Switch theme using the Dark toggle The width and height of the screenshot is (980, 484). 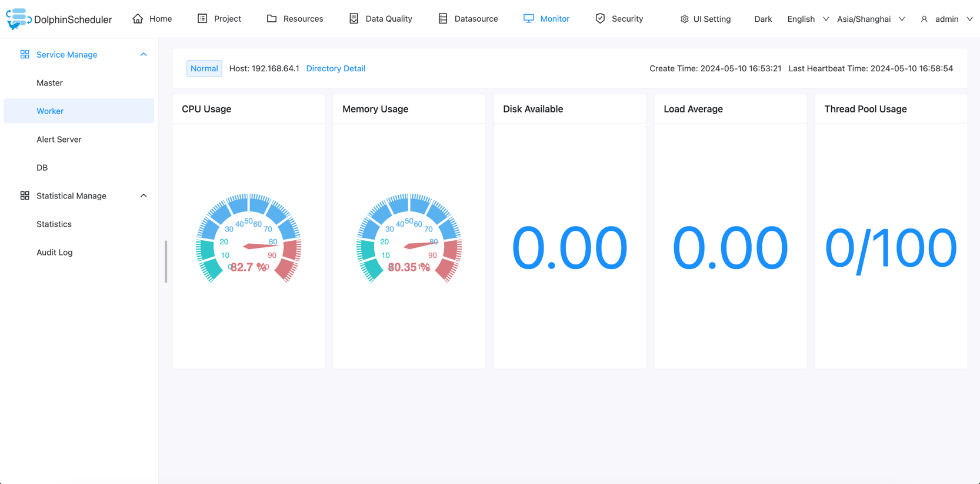pos(763,19)
